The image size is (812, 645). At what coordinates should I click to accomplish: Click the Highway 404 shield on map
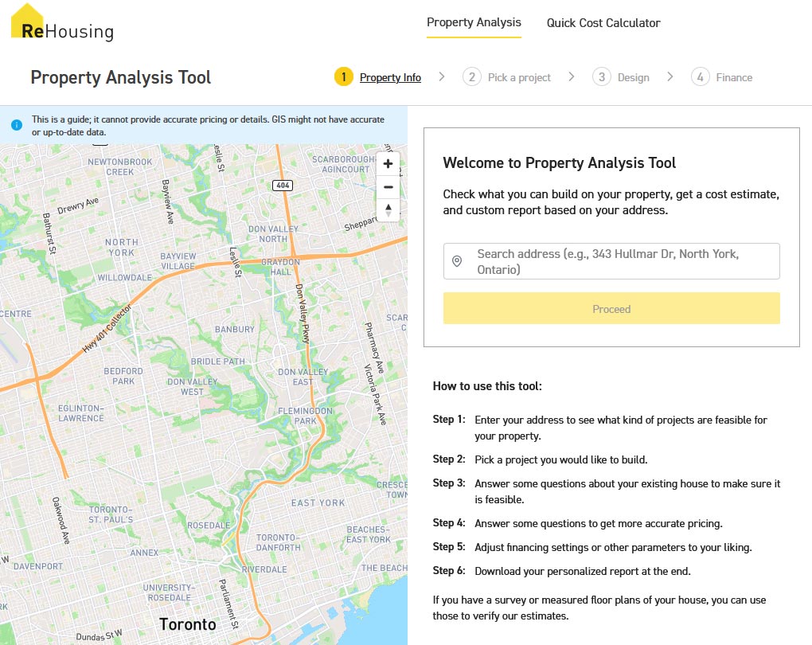coord(283,185)
